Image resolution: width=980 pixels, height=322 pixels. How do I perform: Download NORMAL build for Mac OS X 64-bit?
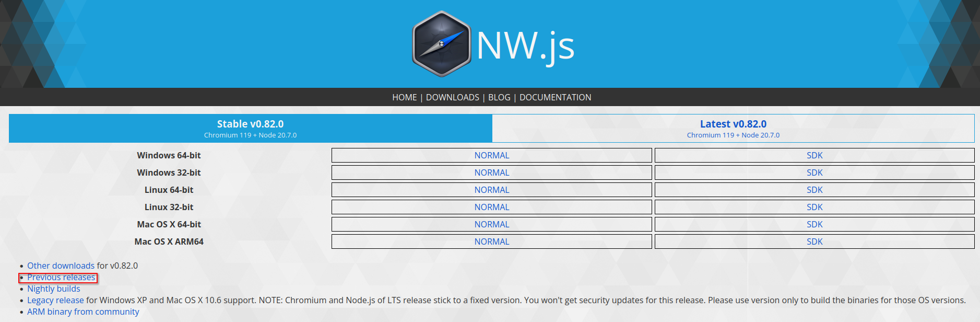coord(491,224)
